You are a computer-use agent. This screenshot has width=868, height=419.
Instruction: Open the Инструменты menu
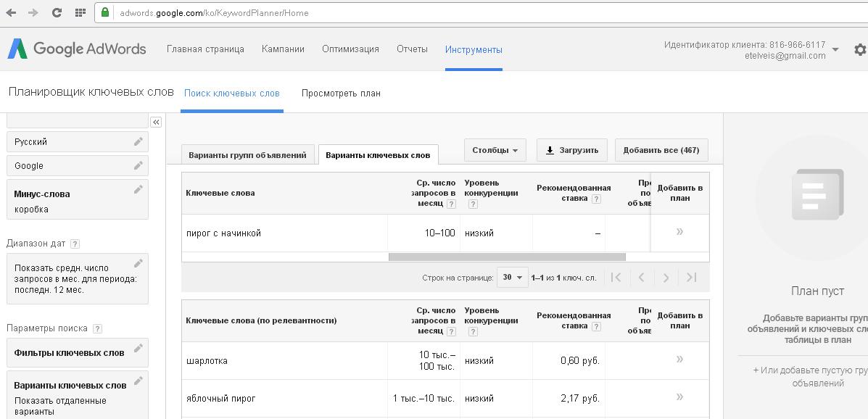coord(474,50)
